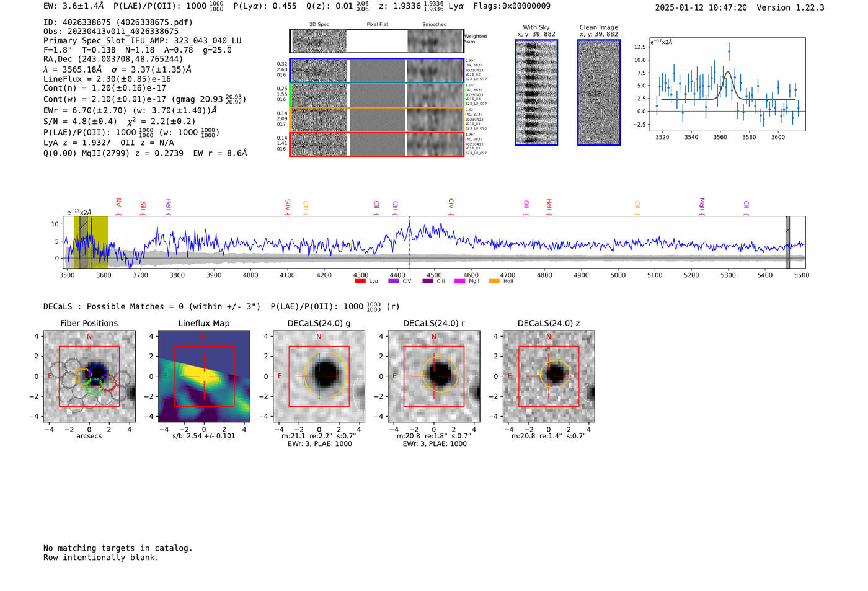
Task: Click the gray hatched band near 5460
Action: point(787,242)
